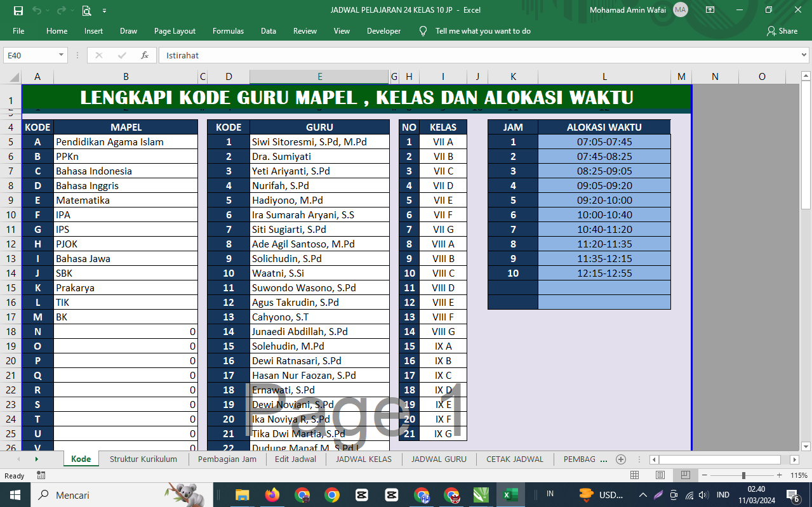Image resolution: width=812 pixels, height=507 pixels.
Task: Open the Formulas ribbon tab
Action: pyautogui.click(x=228, y=31)
